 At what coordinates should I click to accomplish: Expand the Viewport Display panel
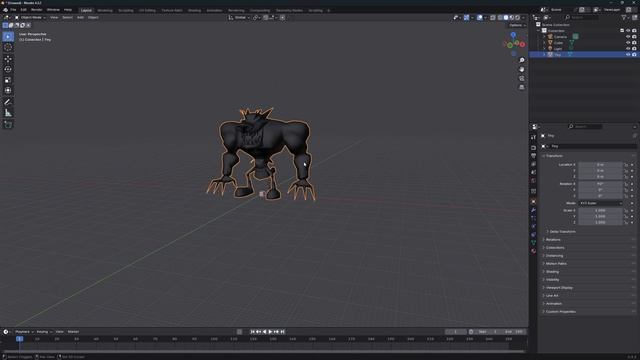559,288
